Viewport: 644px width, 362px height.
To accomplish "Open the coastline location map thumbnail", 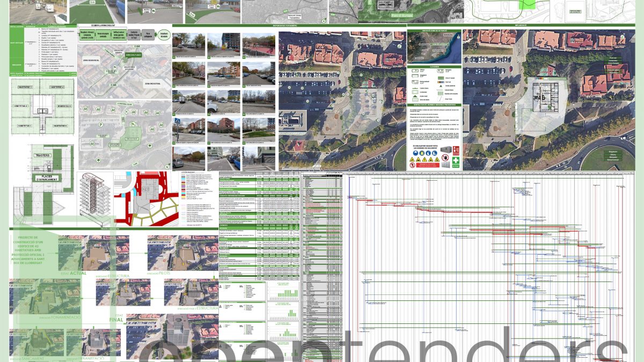I will (434, 48).
